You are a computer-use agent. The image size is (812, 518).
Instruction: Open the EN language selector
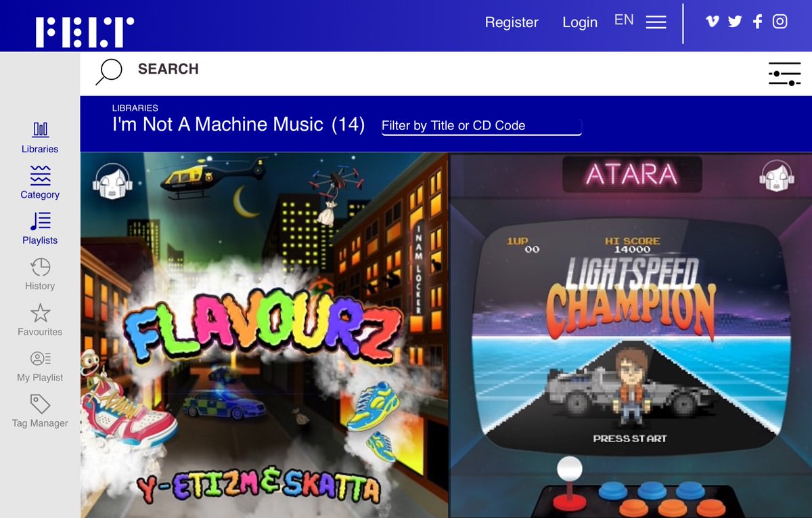click(x=623, y=20)
